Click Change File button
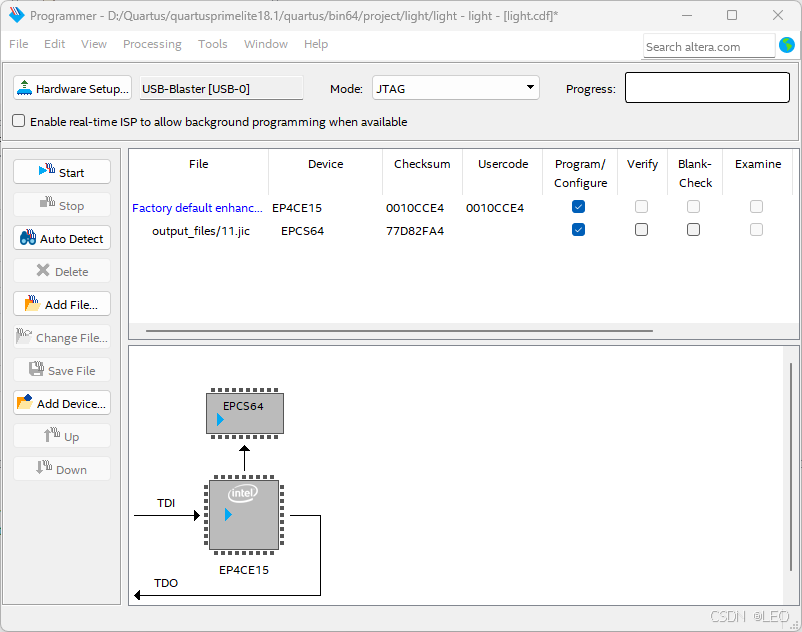 62,337
